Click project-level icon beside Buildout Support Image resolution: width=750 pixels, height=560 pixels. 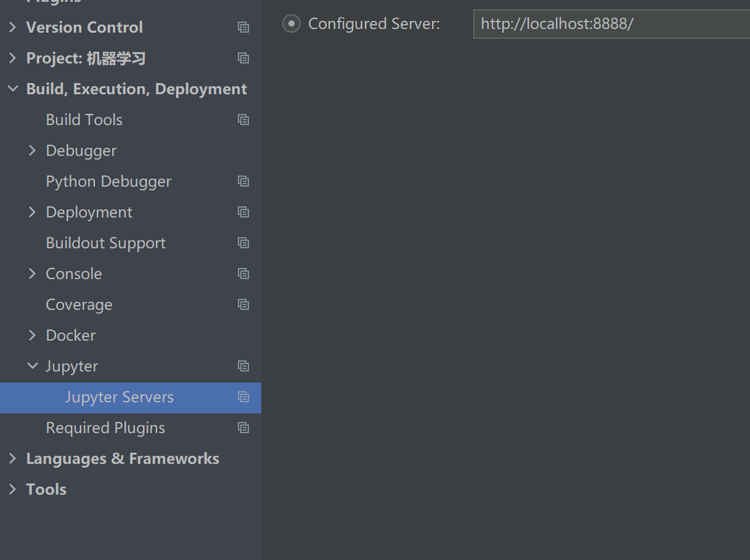click(243, 243)
